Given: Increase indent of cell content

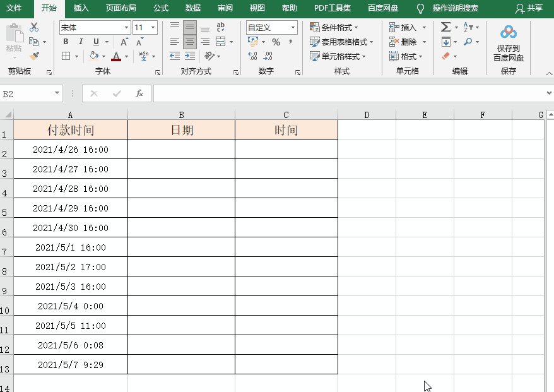Looking at the screenshot, I should (x=190, y=56).
